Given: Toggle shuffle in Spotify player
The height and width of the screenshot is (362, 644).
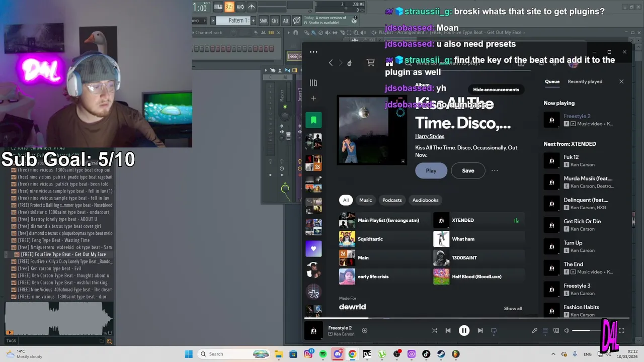Looking at the screenshot, I should pyautogui.click(x=434, y=330).
